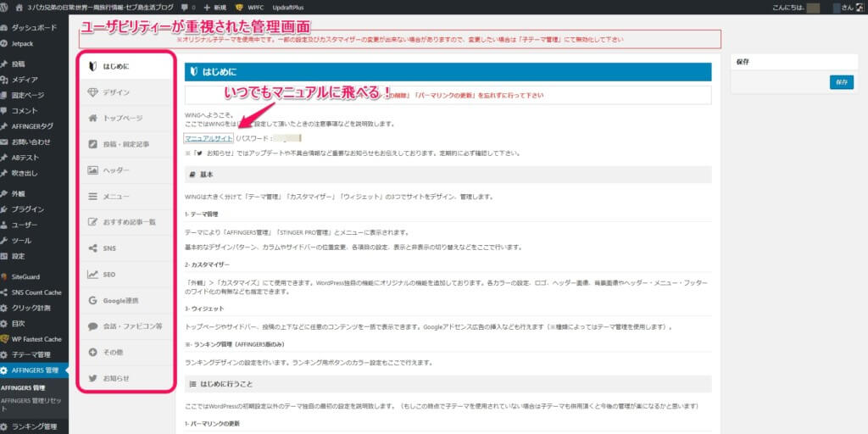Viewport: 868px width, 434px height.
Task: Open the マニュアルサイト link
Action: (209, 138)
